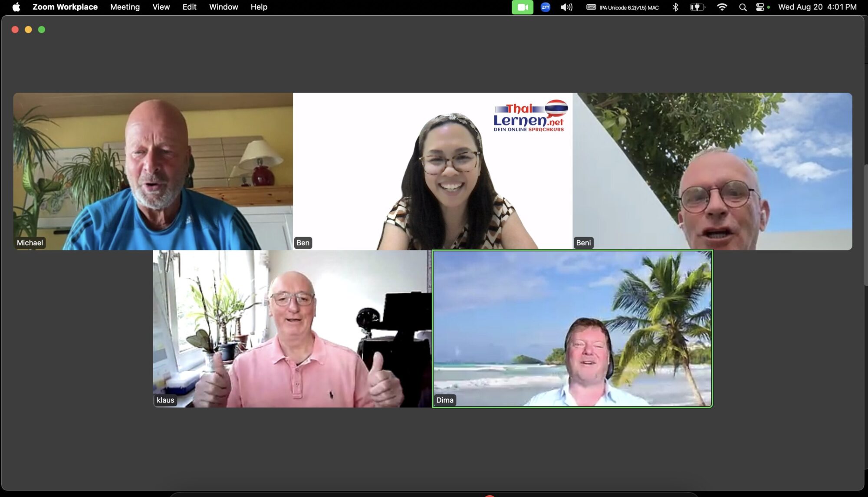Select Michael's video tile
Image resolution: width=868 pixels, height=497 pixels.
pyautogui.click(x=153, y=171)
